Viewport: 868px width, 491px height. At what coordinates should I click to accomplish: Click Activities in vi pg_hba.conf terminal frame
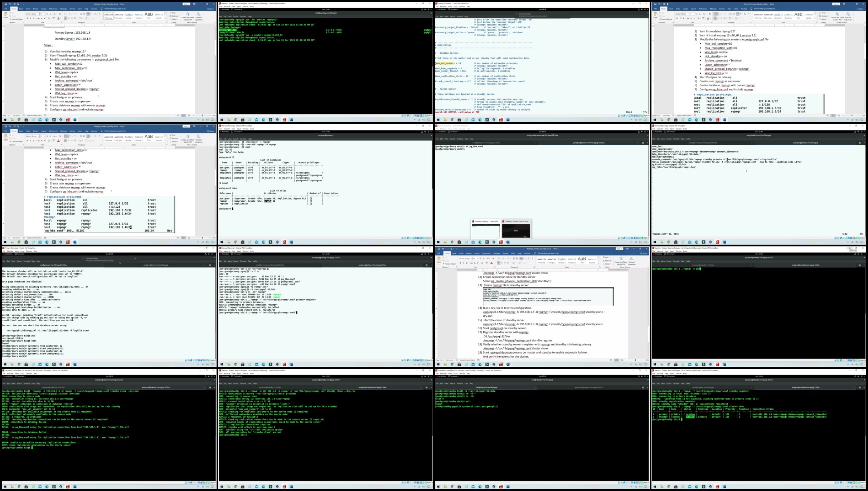pyautogui.click(x=441, y=132)
